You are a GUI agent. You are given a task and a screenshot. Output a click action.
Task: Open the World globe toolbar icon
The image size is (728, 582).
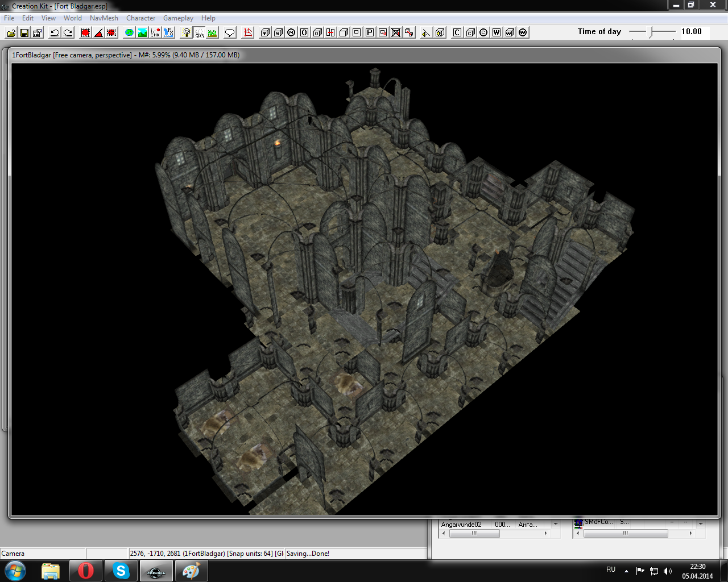point(130,33)
